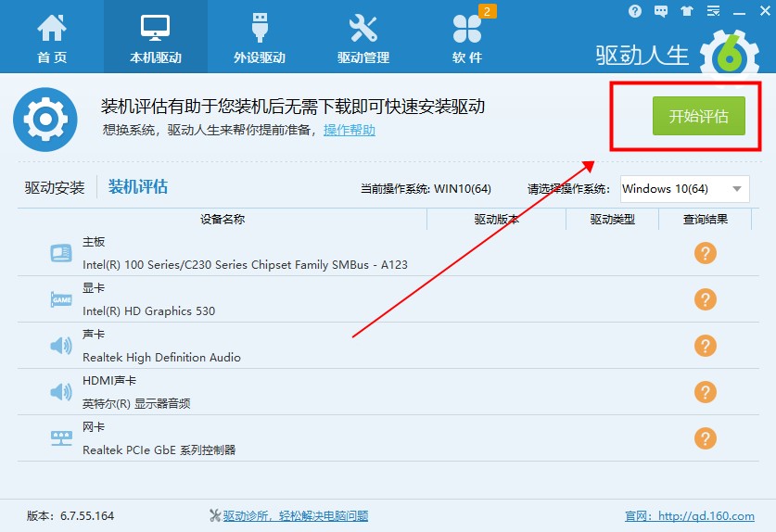
Task: Click the version 6.7.55.164 text
Action: click(x=70, y=516)
